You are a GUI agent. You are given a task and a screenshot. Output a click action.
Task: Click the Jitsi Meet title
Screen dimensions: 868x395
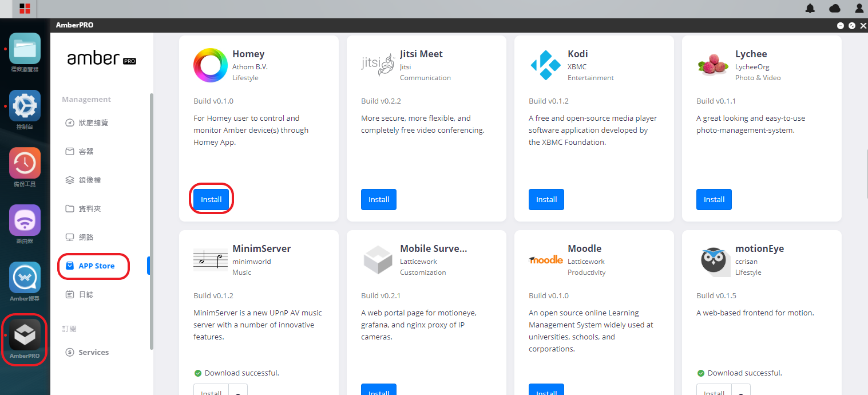coord(421,54)
